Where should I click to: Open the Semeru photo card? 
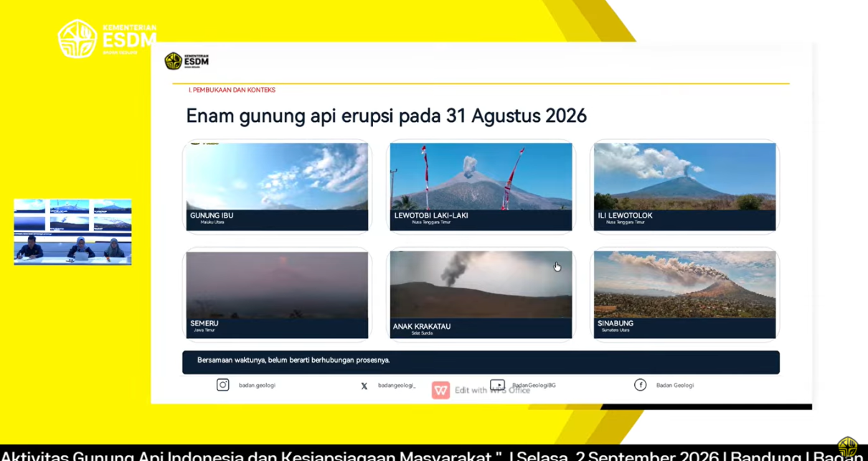[x=277, y=294]
